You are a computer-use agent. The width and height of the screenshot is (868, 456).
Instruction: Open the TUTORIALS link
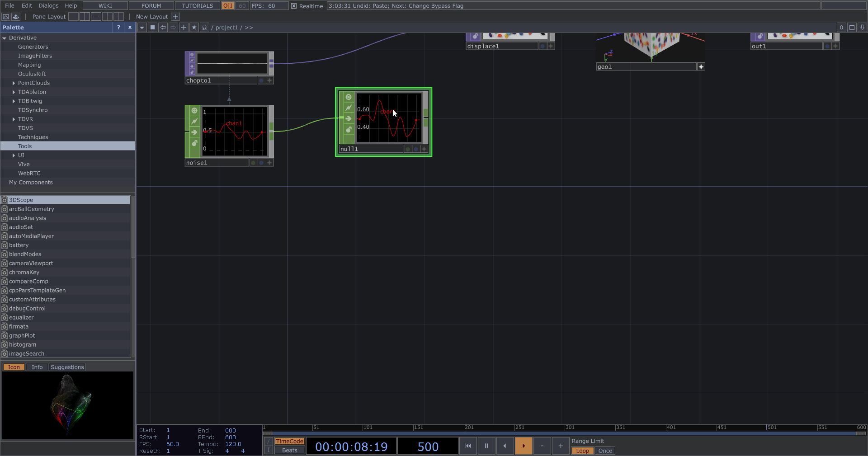(197, 6)
